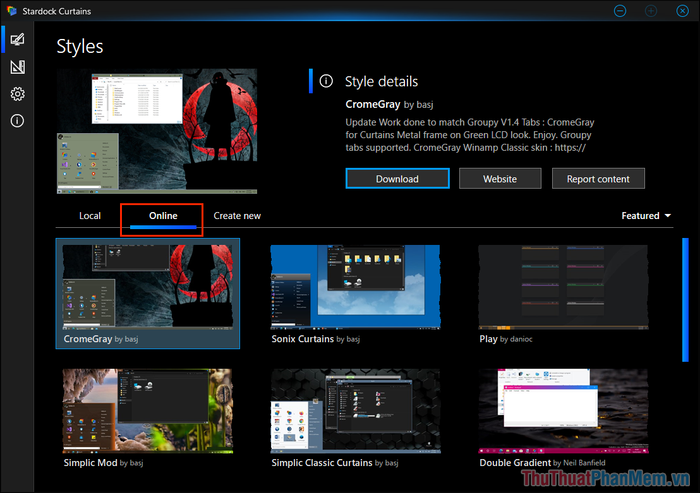Click the 'Simplic Classic Curtains by basj' label

tap(335, 463)
